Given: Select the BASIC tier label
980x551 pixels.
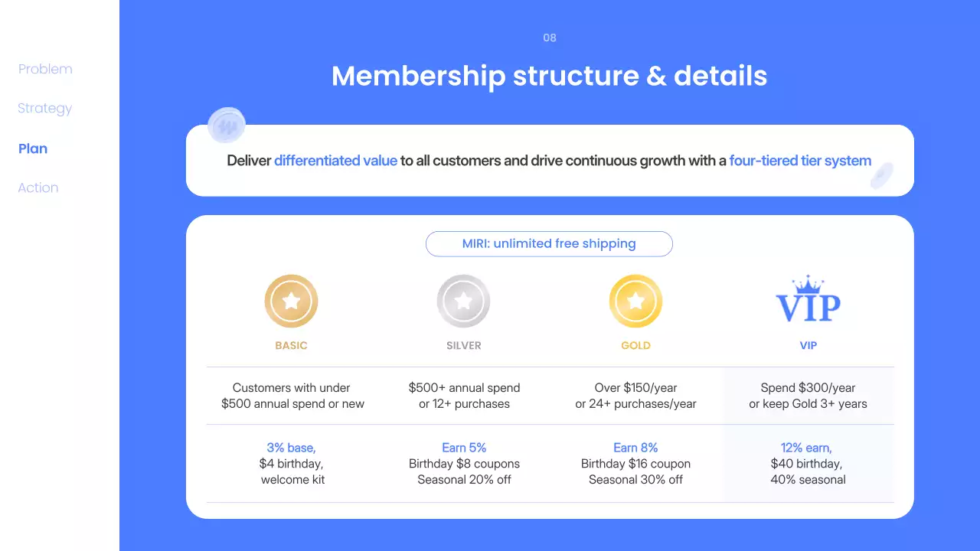Looking at the screenshot, I should click(291, 346).
